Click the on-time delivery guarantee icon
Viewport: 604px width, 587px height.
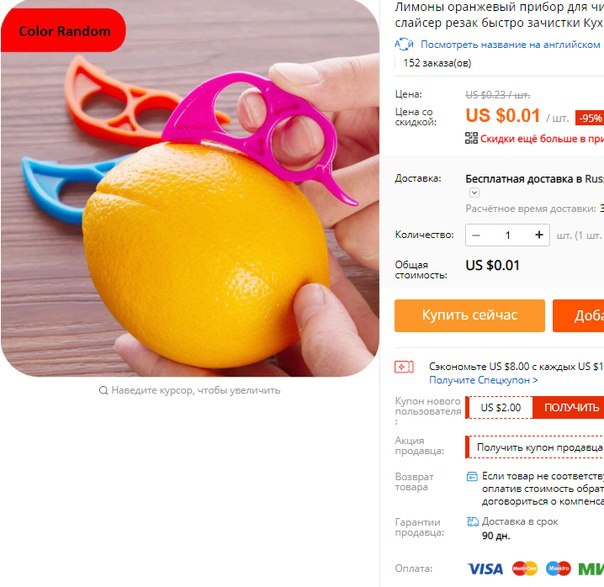[473, 522]
